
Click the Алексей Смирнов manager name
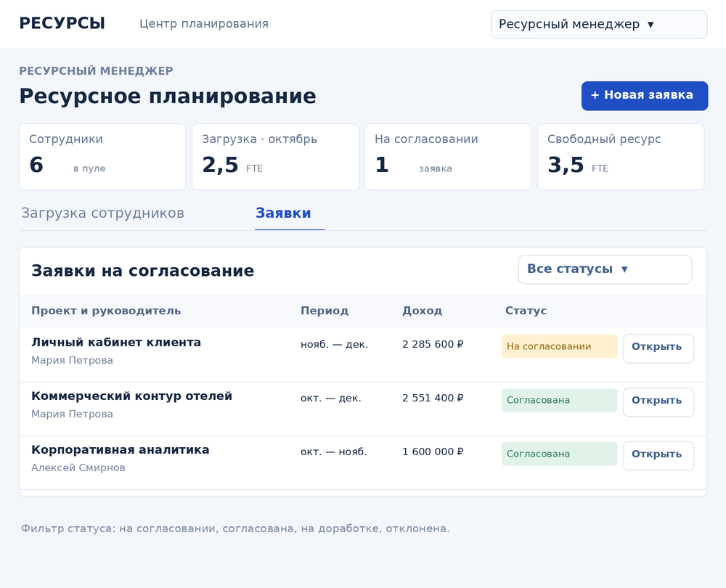click(78, 468)
